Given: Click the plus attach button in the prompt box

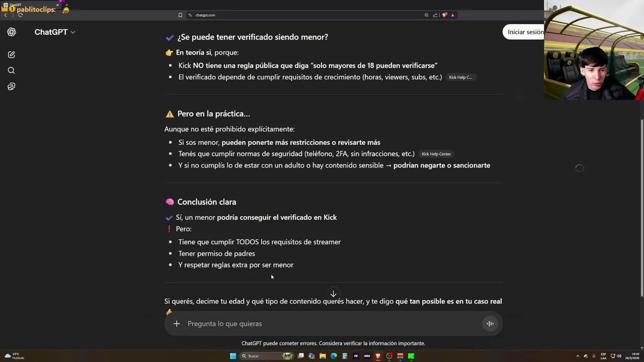Looking at the screenshot, I should 177,324.
